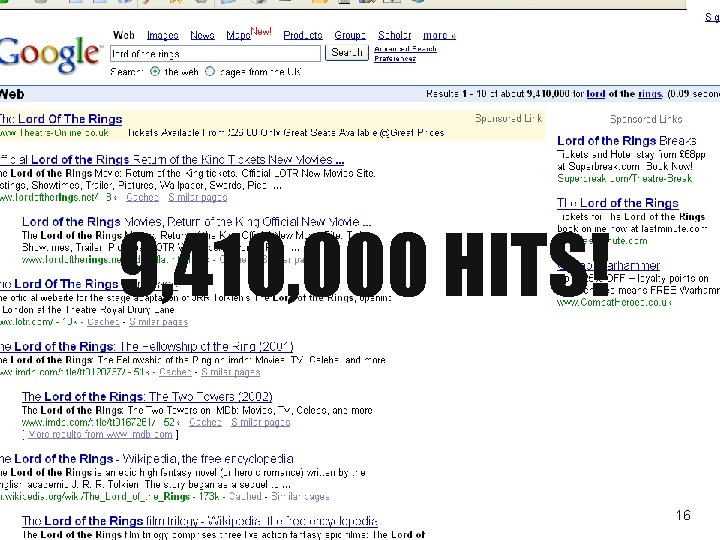Open Similar pages for lordoftherings.net result
Screen dimensions: 720x540
coord(197,197)
